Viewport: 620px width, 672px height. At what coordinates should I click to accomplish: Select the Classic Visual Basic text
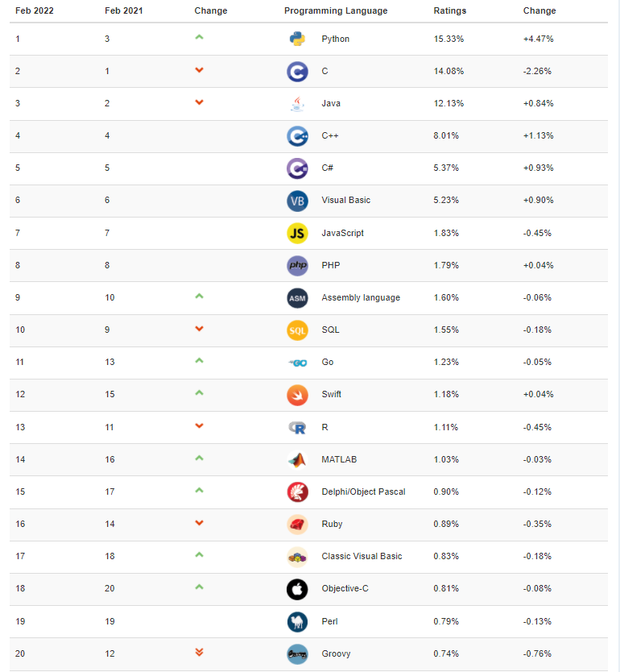(362, 557)
